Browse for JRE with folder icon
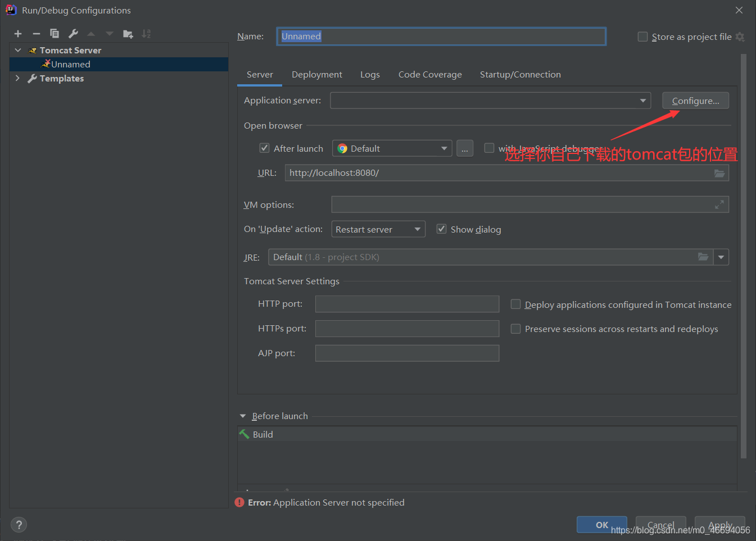This screenshot has height=541, width=756. [x=703, y=257]
